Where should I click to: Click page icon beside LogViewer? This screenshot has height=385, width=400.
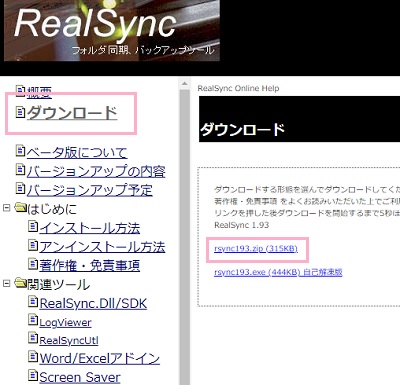pyautogui.click(x=33, y=320)
